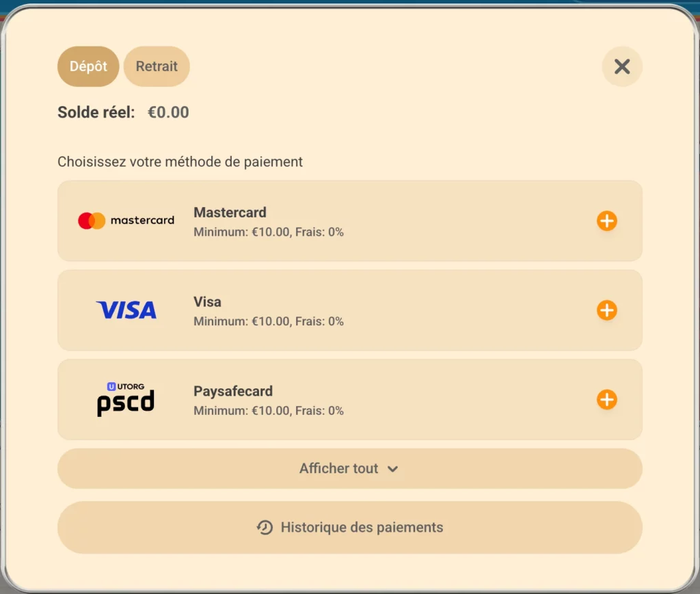Click the Mastercard logo
Image resolution: width=700 pixels, height=594 pixels.
coord(126,221)
